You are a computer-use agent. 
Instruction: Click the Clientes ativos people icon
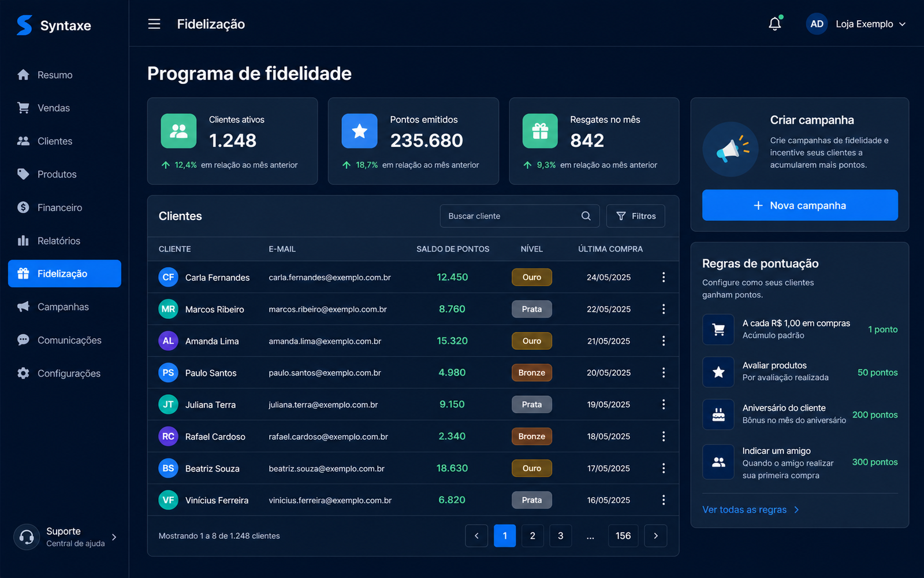tap(179, 131)
